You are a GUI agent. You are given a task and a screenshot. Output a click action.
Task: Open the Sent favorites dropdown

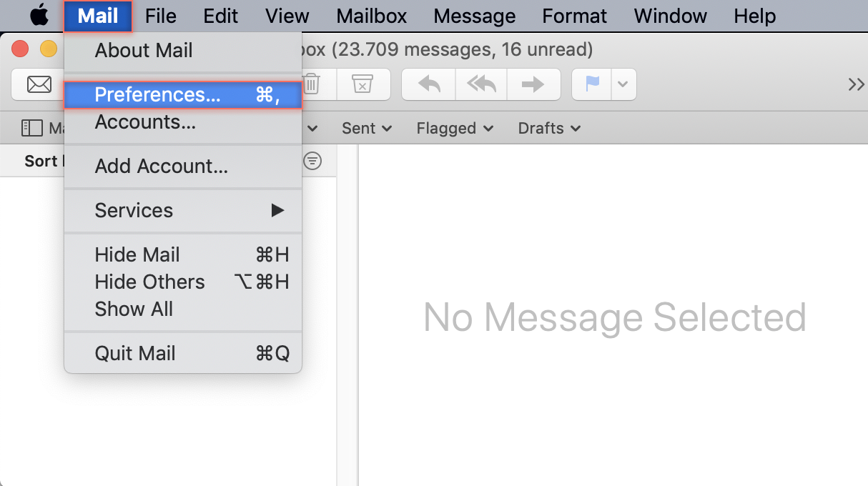coord(367,129)
